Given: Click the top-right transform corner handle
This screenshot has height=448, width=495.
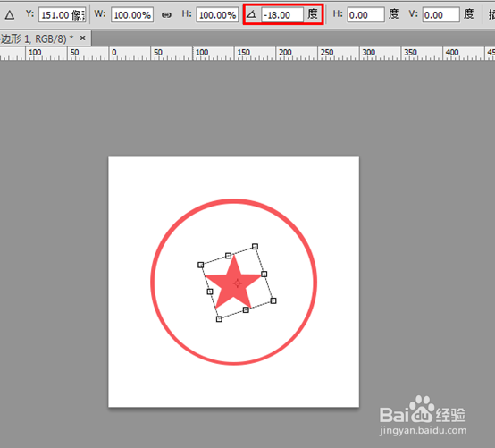Looking at the screenshot, I should point(255,247).
